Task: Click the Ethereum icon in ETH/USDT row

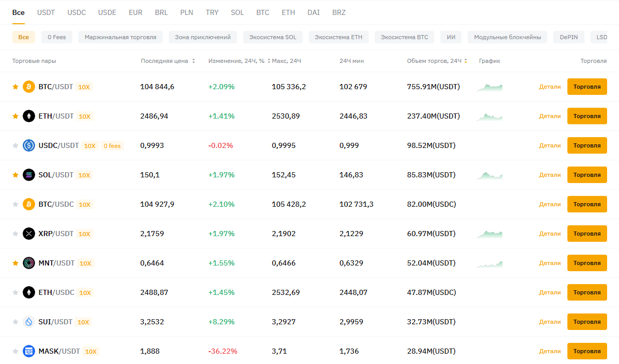Action: 29,116
